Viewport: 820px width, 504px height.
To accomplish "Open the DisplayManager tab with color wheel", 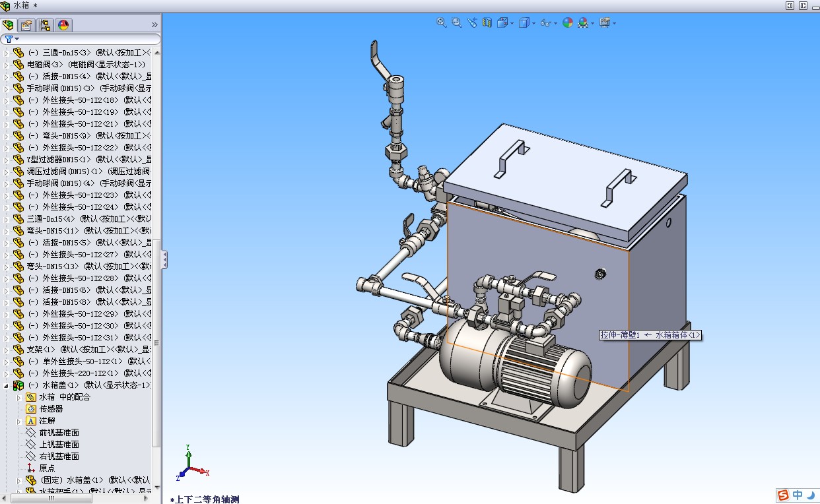I will click(63, 25).
